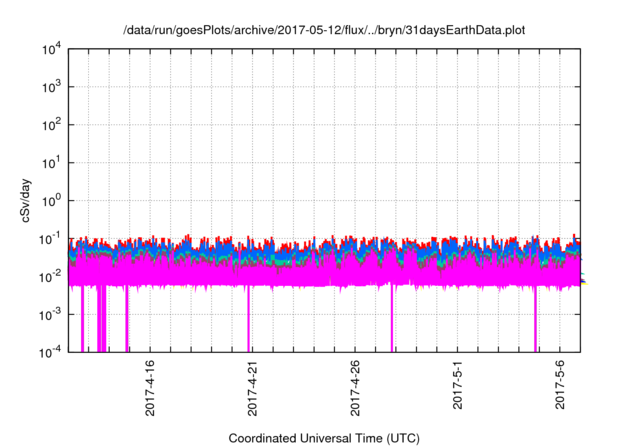The height and width of the screenshot is (448, 640).
Task: Click the 10^4 y-axis tick label
Action: click(x=52, y=50)
